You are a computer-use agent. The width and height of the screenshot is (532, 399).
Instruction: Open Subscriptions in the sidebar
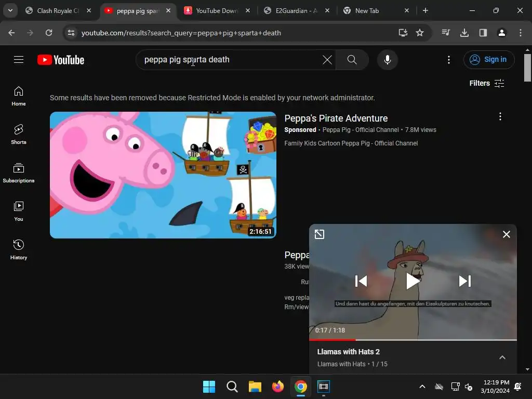[x=19, y=173]
